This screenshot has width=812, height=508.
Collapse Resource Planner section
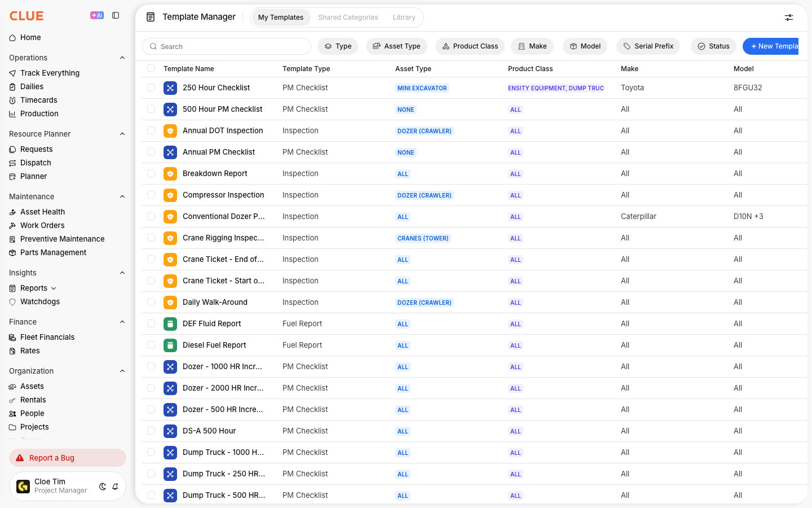tap(122, 134)
